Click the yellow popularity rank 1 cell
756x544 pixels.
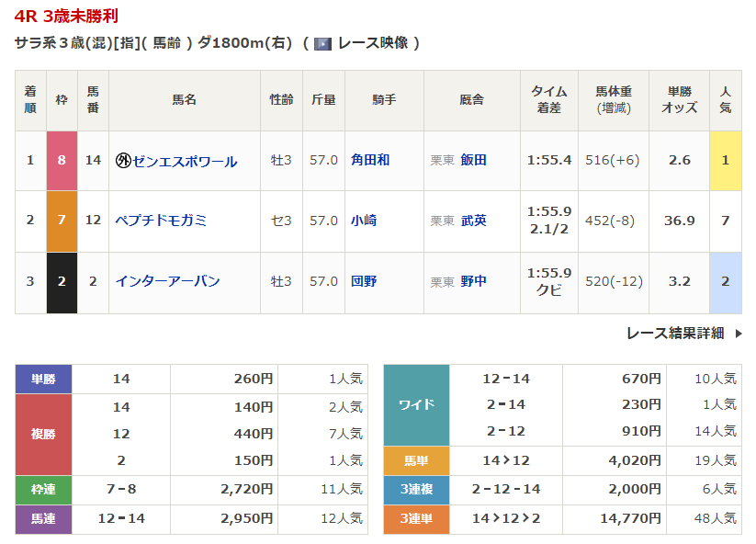[x=725, y=160]
